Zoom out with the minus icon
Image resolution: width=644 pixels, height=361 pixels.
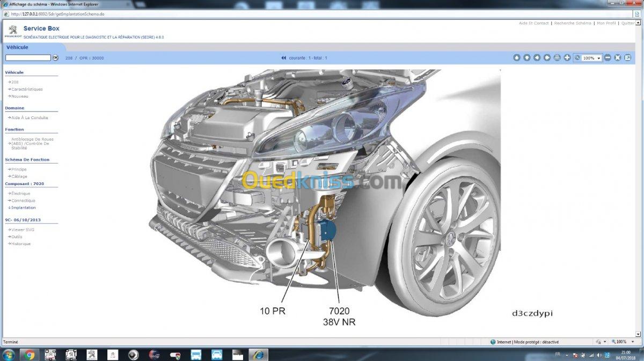coord(608,57)
